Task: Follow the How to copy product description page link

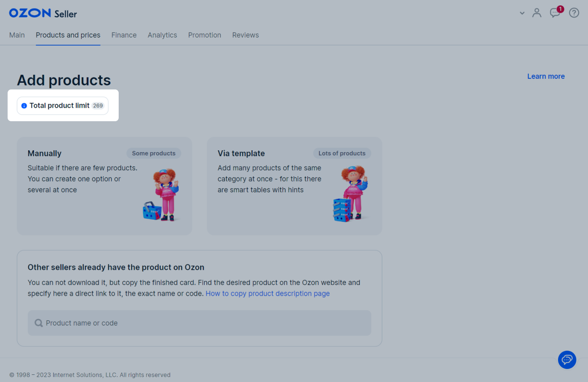Action: [267, 293]
